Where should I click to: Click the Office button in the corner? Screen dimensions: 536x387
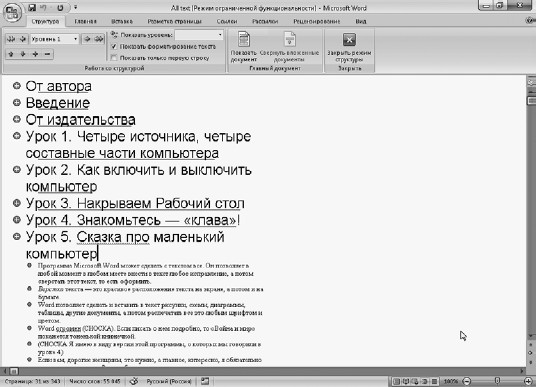12,12
